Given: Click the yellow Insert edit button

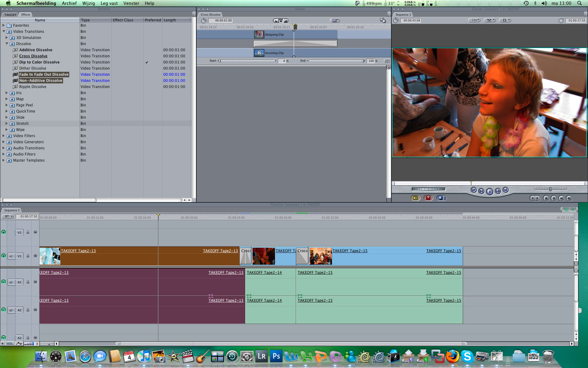Looking at the screenshot, I should 415,198.
